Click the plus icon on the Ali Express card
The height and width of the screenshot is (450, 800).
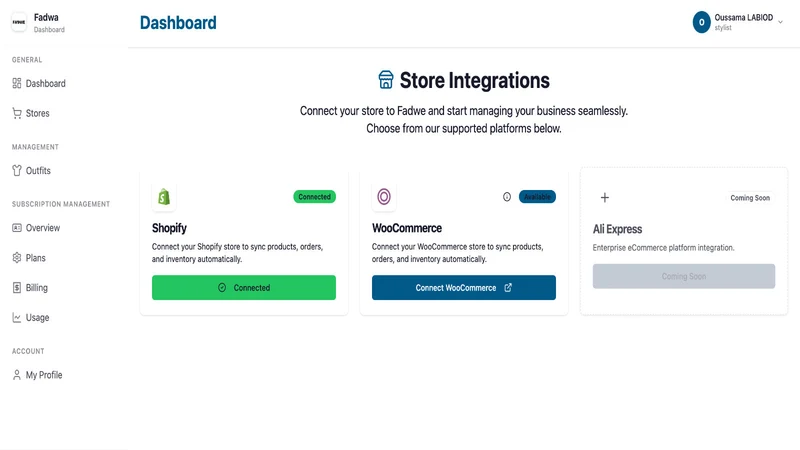click(x=605, y=197)
